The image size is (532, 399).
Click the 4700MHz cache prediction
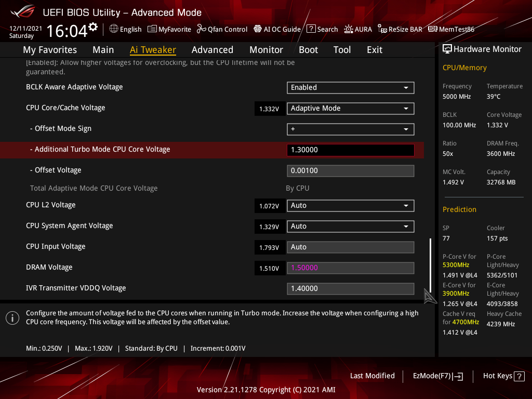465,322
